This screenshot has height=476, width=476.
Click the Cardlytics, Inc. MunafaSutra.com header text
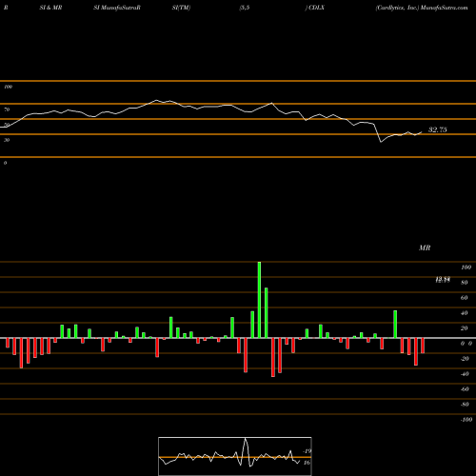pos(422,8)
